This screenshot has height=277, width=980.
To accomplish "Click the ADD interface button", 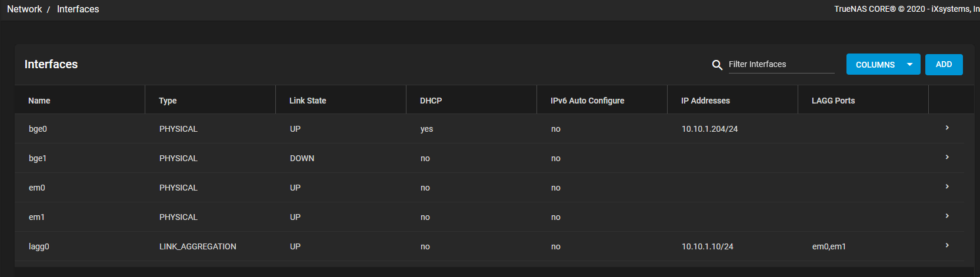I will coord(944,65).
